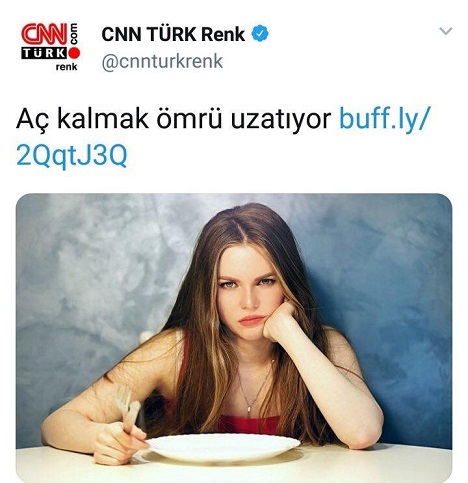This screenshot has width=468, height=483.
Task: Open the CNN TÜRK Renk display name
Action: (x=173, y=34)
